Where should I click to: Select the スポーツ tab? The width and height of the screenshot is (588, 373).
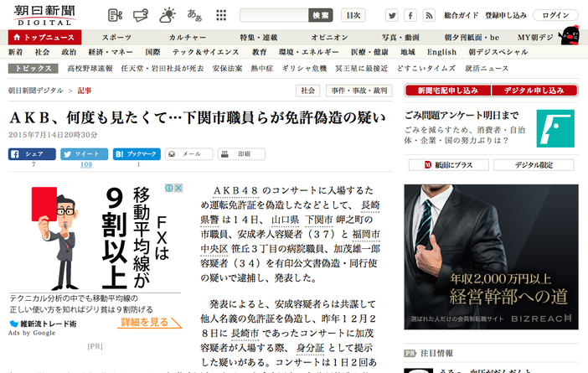pos(116,38)
